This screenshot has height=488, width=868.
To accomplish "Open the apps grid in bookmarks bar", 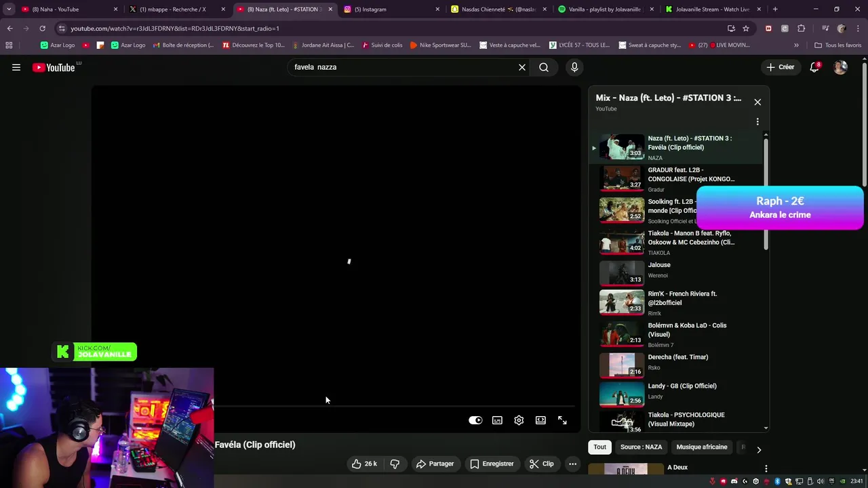I will [x=9, y=45].
